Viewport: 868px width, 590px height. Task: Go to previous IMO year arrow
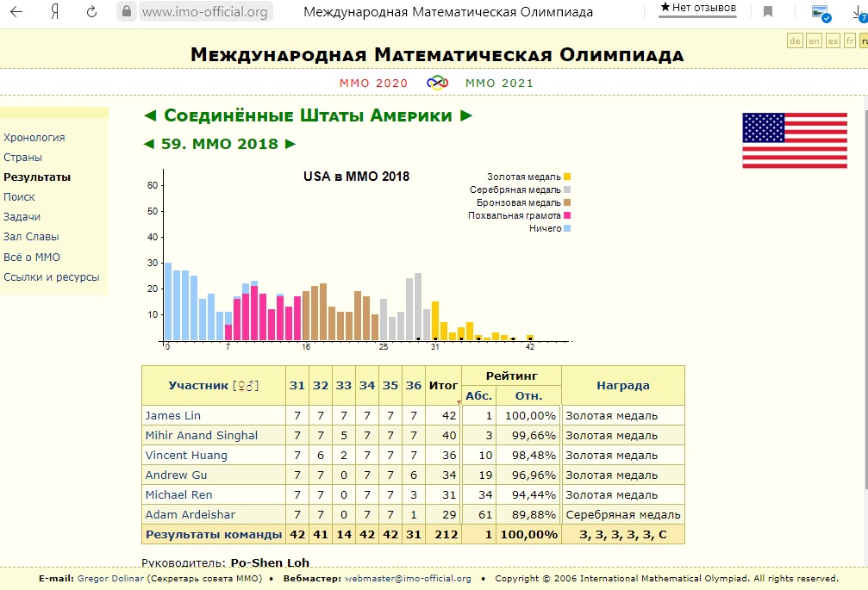pyautogui.click(x=148, y=144)
